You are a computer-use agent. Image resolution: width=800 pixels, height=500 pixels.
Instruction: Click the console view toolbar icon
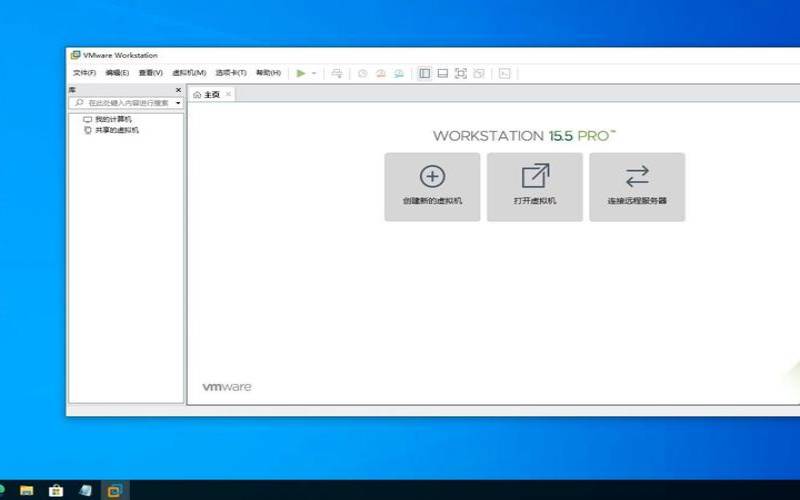[505, 73]
